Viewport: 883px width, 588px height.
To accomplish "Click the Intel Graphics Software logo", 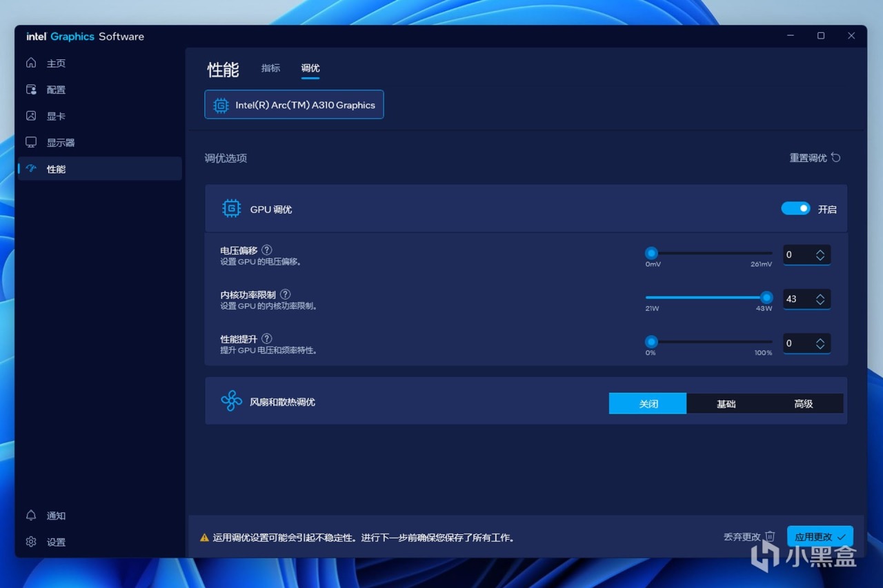I will point(86,37).
